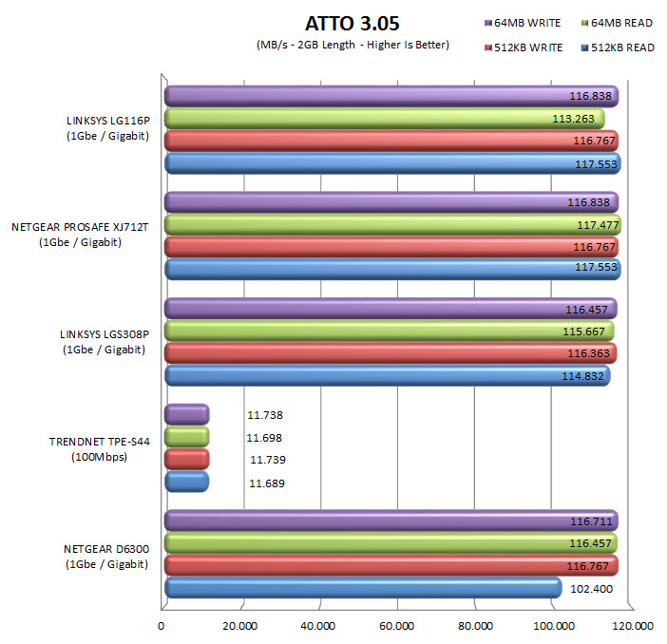The width and height of the screenshot is (667, 644).
Task: Select the green LINKSYS LG116P bar
Action: 385,119
